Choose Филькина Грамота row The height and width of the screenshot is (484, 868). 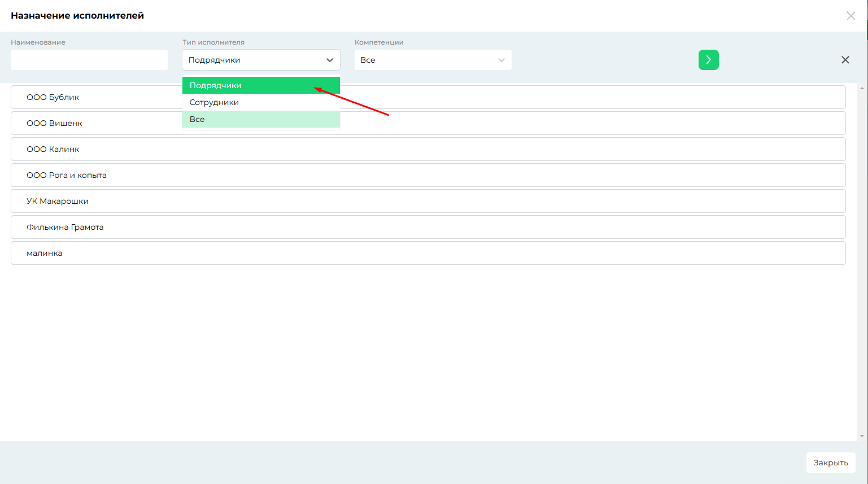tap(428, 227)
